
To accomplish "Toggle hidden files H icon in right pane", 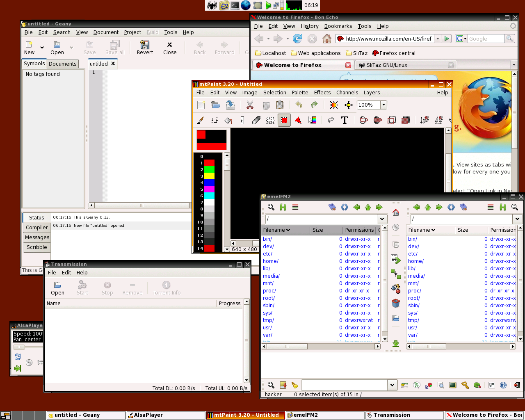I will tap(503, 207).
